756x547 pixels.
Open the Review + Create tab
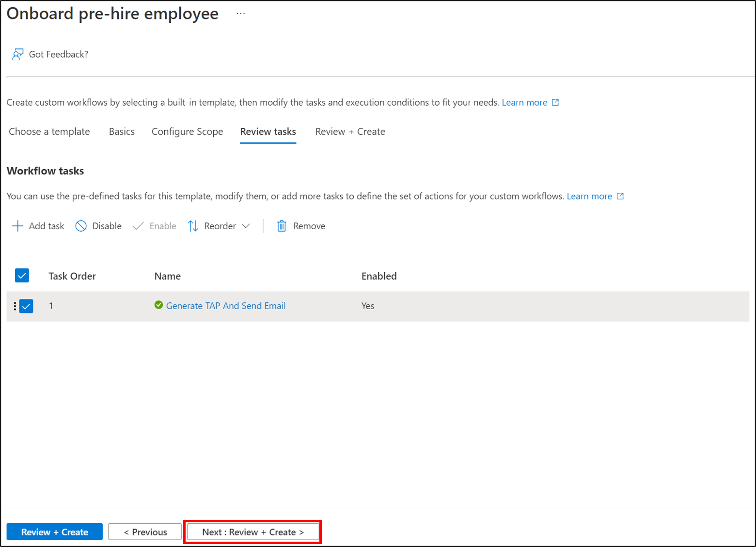(x=350, y=132)
